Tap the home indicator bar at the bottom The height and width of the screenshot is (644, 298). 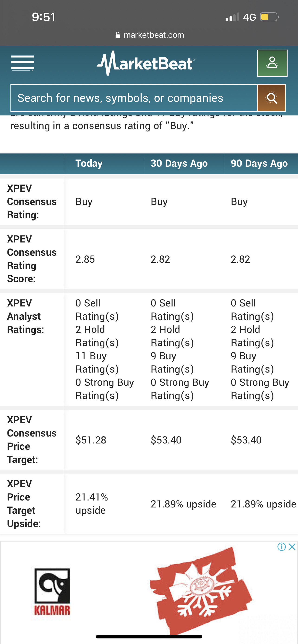click(149, 637)
